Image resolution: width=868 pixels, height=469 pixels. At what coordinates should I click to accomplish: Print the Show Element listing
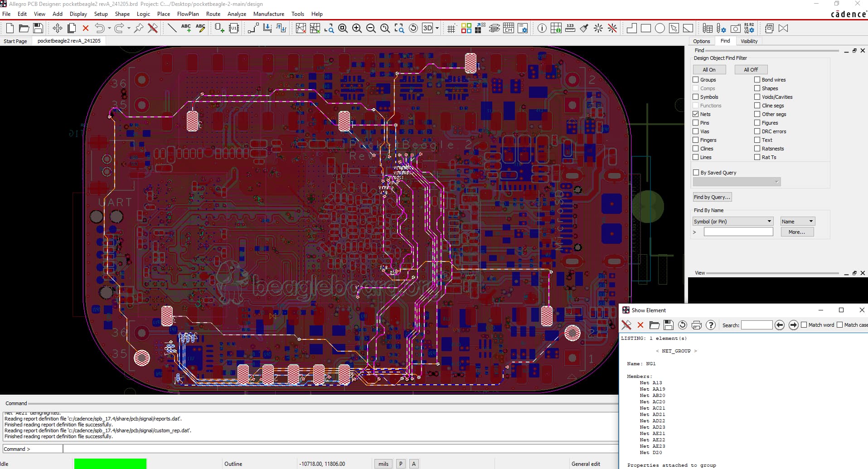pyautogui.click(x=696, y=325)
